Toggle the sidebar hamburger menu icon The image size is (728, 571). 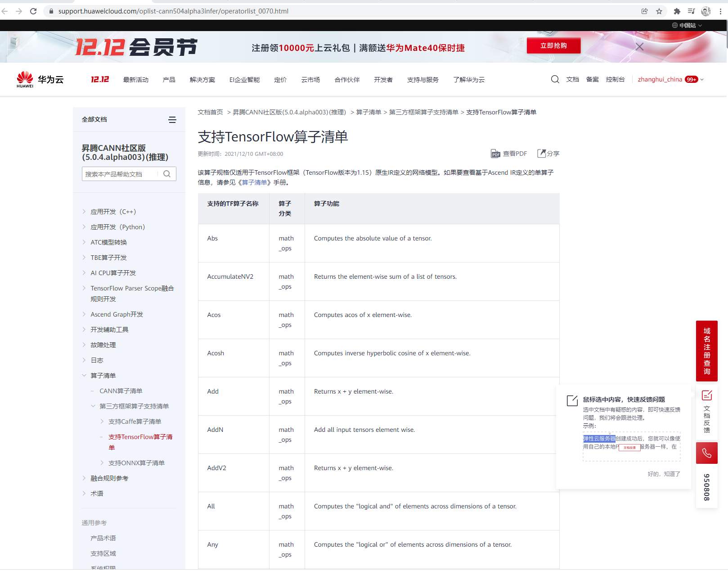pyautogui.click(x=172, y=120)
